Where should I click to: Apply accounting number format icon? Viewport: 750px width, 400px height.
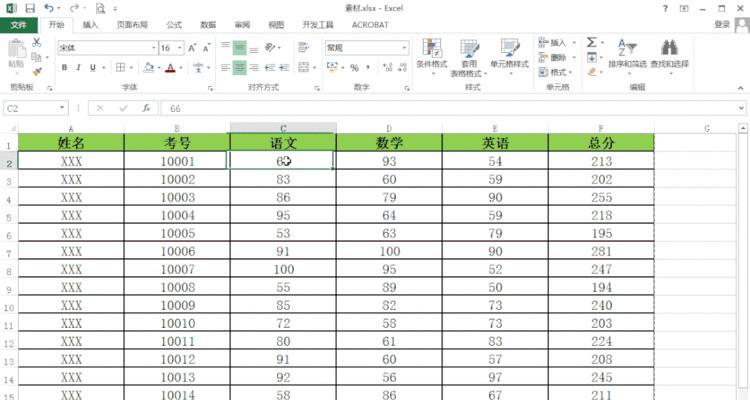(331, 67)
